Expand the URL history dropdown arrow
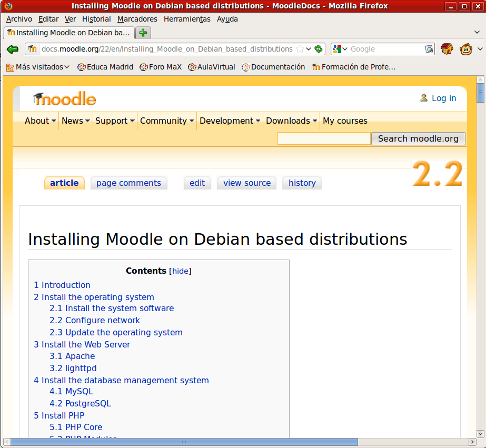This screenshot has height=448, width=486. tap(309, 49)
